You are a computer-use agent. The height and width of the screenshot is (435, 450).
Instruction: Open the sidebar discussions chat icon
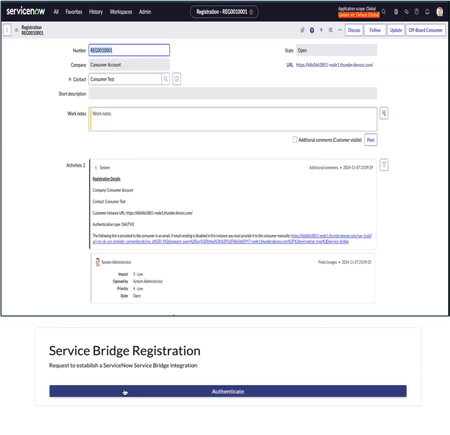pos(406,12)
